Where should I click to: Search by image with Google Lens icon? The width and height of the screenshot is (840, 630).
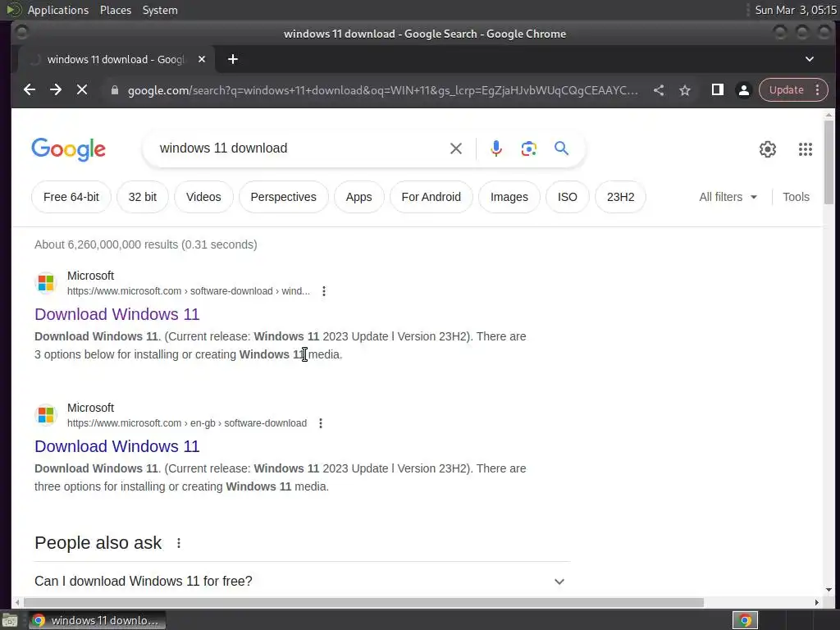click(x=529, y=148)
